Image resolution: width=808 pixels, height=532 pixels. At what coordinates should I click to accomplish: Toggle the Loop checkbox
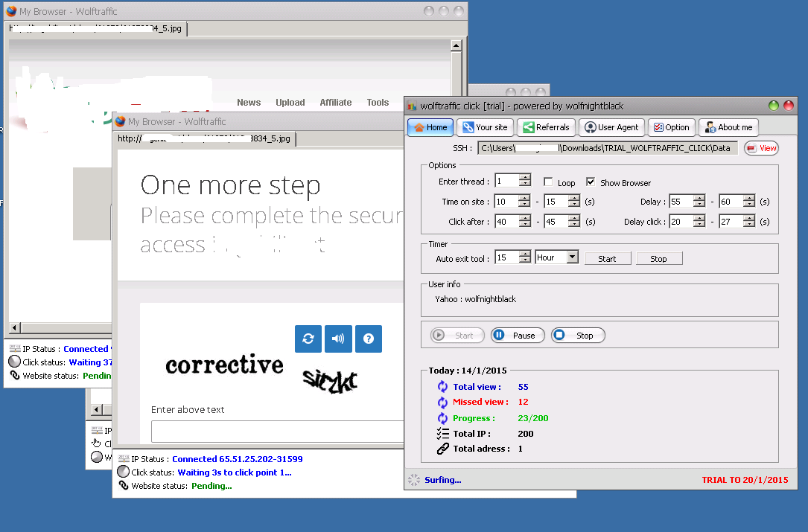[x=548, y=182]
